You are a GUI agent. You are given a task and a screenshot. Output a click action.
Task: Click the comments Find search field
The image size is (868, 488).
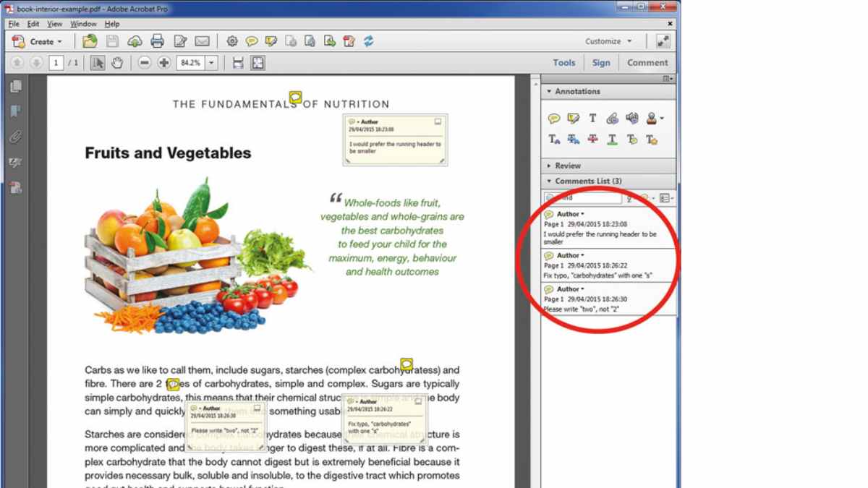(582, 197)
